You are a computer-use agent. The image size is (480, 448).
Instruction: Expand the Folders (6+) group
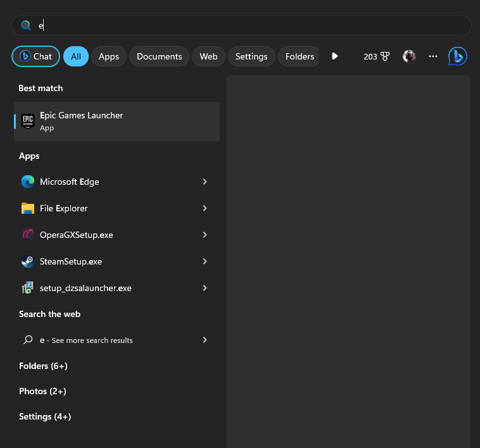coord(43,366)
